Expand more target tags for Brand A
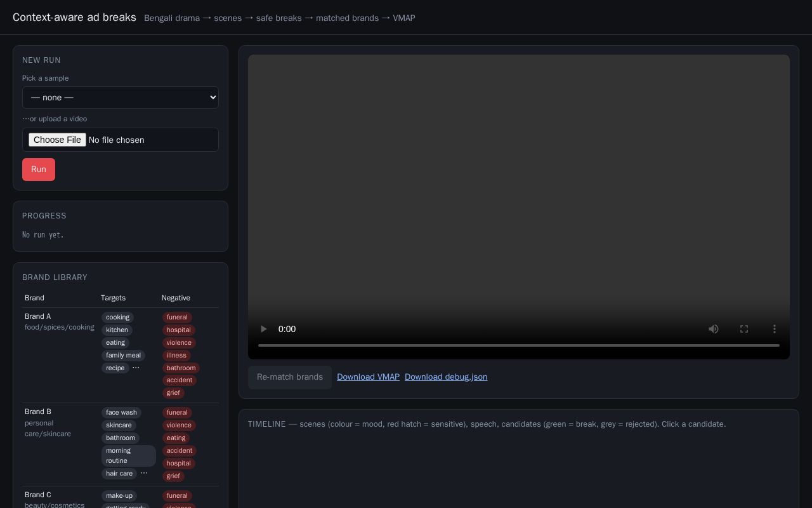Viewport: 812px width, 508px height. 136,368
